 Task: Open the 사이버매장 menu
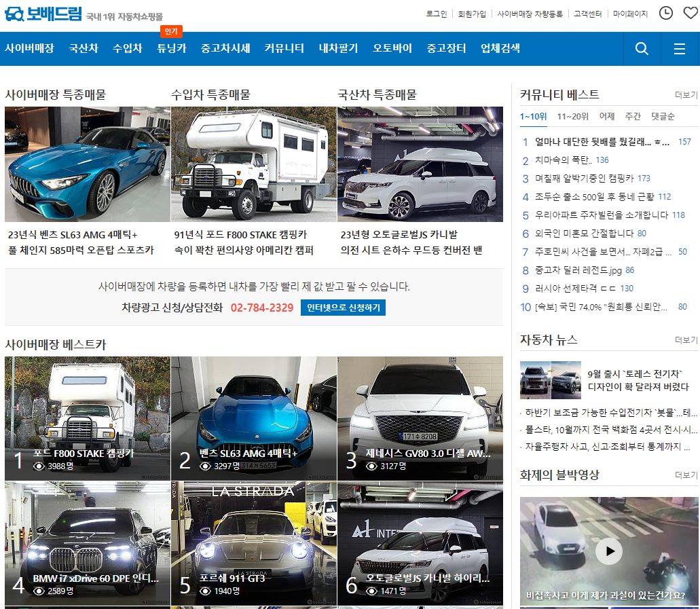29,48
